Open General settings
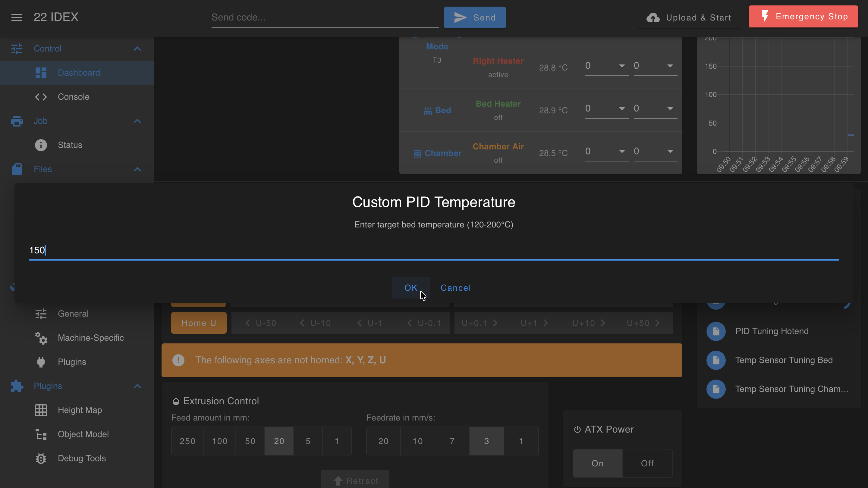Image resolution: width=868 pixels, height=488 pixels. [x=77, y=314]
